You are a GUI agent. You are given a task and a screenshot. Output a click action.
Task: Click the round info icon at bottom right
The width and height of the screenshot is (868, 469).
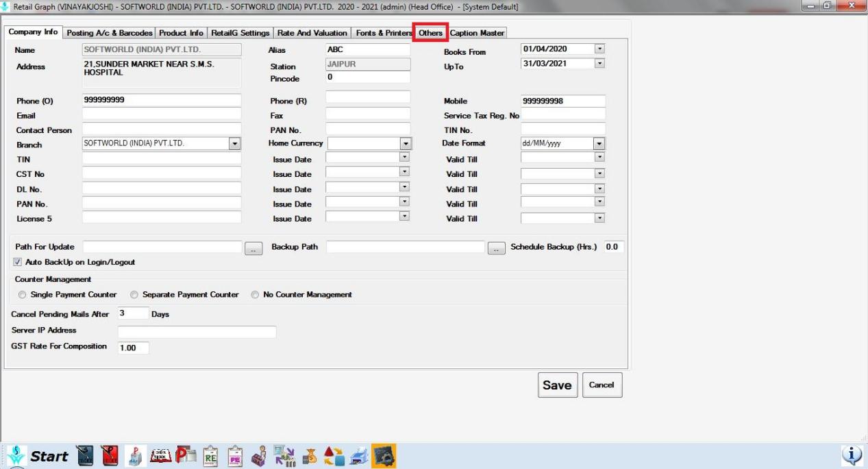(851, 456)
